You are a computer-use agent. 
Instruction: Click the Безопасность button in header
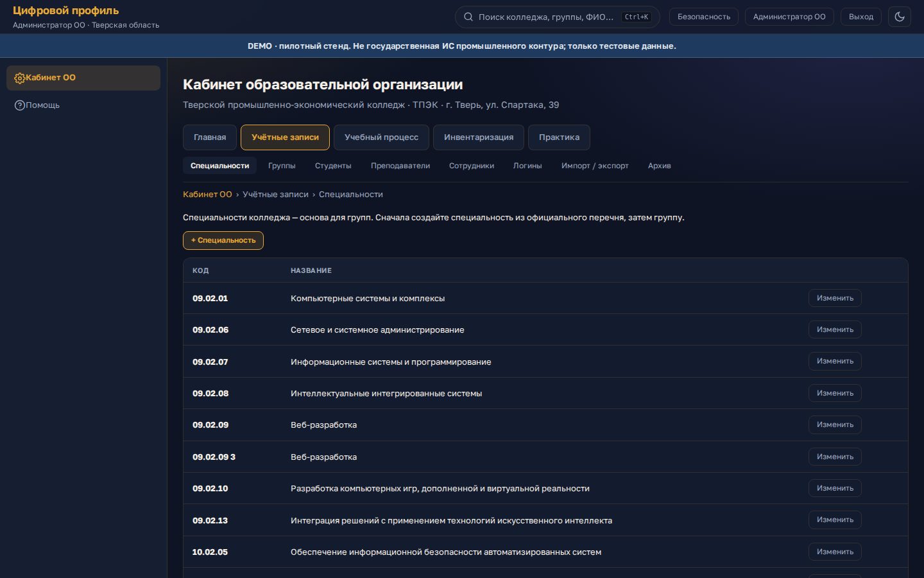pyautogui.click(x=704, y=17)
